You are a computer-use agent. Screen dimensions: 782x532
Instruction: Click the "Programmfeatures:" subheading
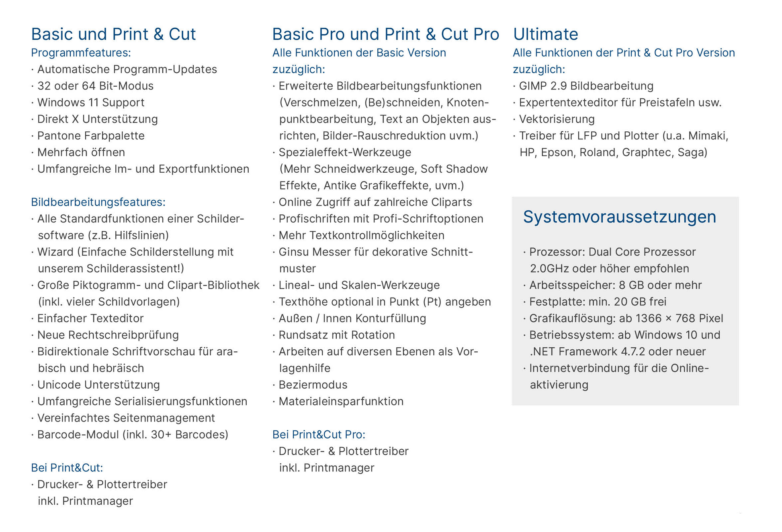(81, 53)
